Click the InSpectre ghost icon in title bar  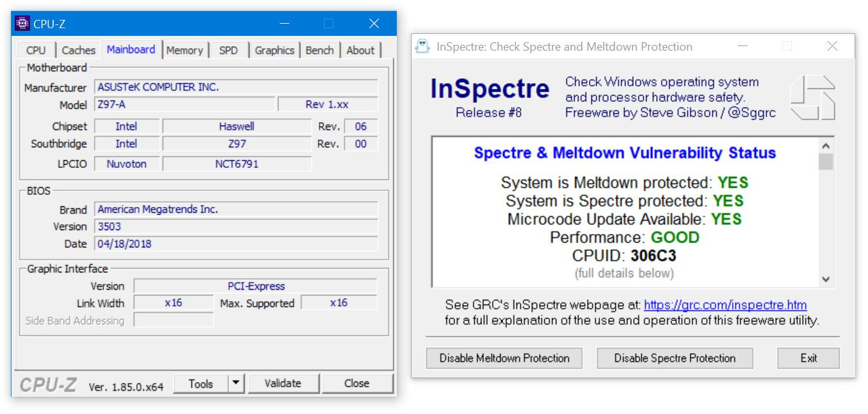tap(422, 46)
